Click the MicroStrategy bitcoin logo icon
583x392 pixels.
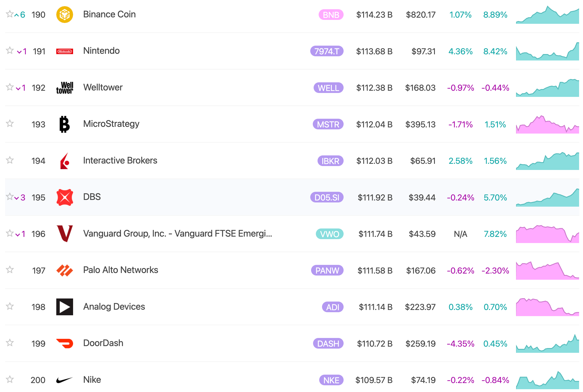(x=65, y=124)
